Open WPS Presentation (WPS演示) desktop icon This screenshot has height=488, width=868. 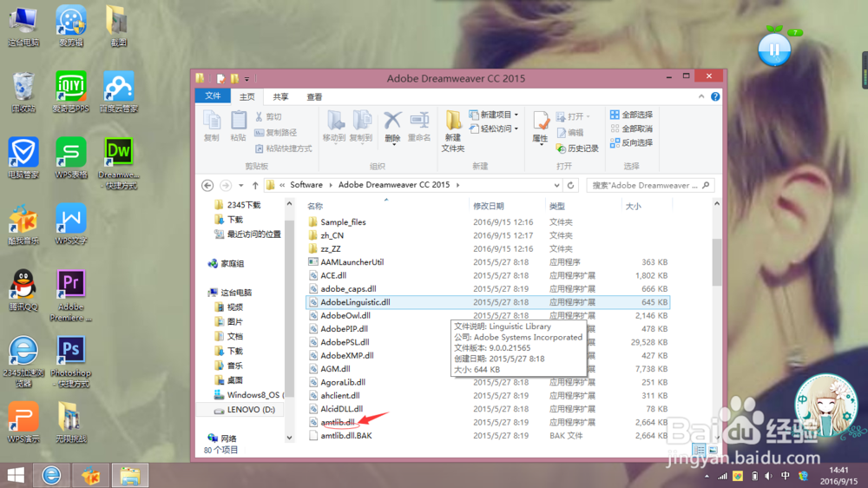(23, 422)
